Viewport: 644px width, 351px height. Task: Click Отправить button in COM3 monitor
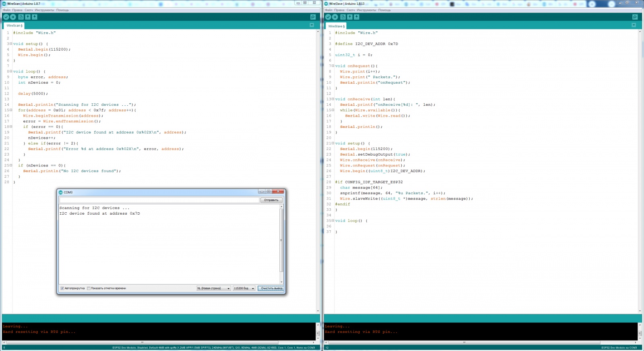[x=271, y=200]
